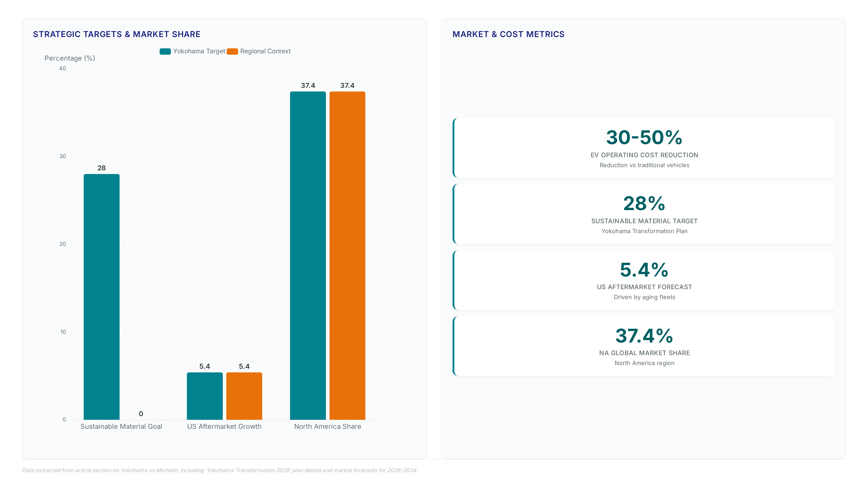Select the "NA GLOBAL MARKET SHARE" card title

click(644, 353)
